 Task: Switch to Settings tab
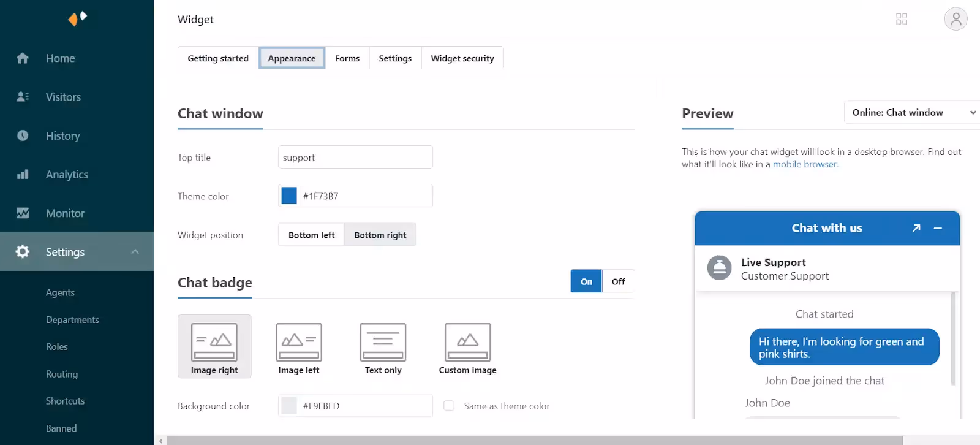click(x=395, y=58)
